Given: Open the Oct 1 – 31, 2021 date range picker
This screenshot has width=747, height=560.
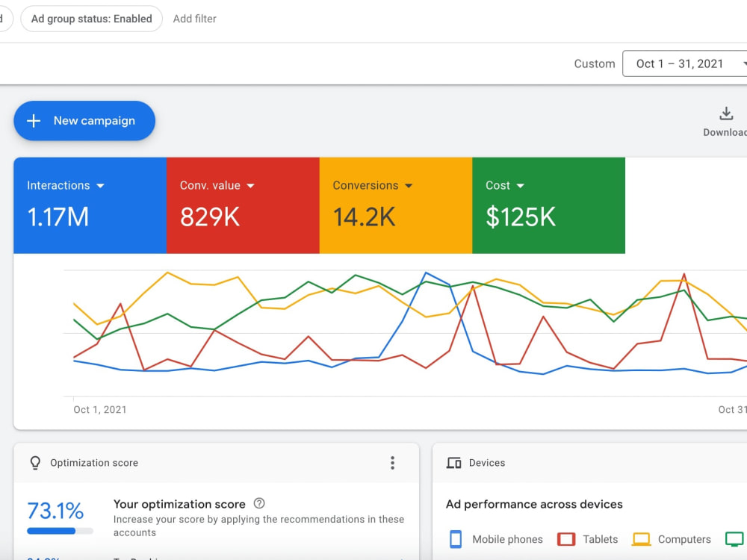Looking at the screenshot, I should 685,63.
